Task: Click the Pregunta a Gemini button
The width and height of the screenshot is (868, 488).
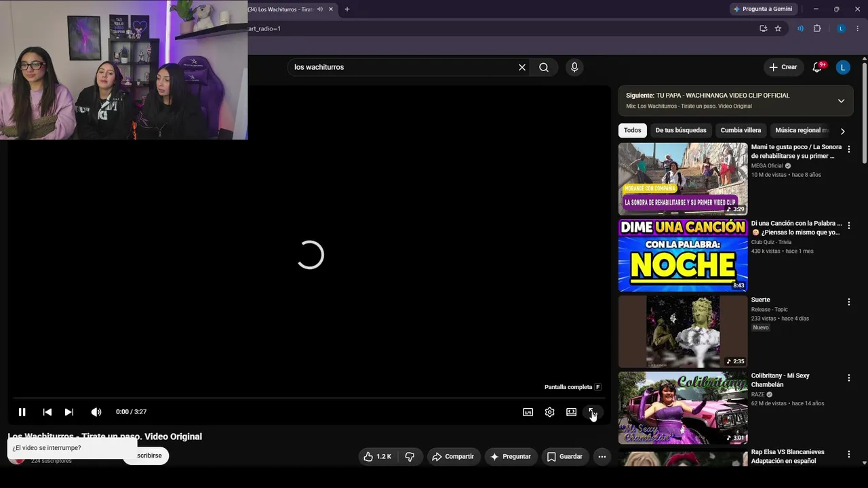Action: (x=763, y=9)
